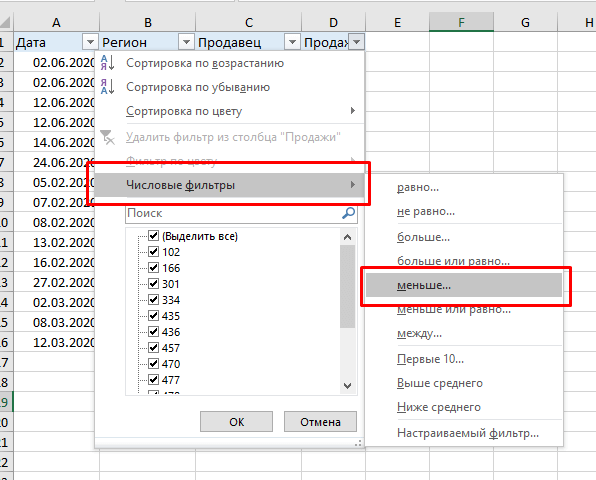Click the date cell 27.02.2020
Viewport: 596px width, 480px height.
coord(54,282)
